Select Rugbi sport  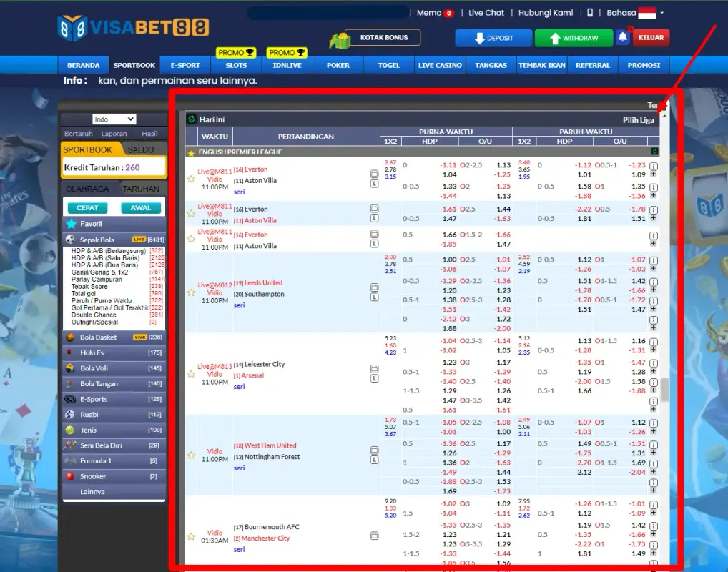[x=114, y=415]
